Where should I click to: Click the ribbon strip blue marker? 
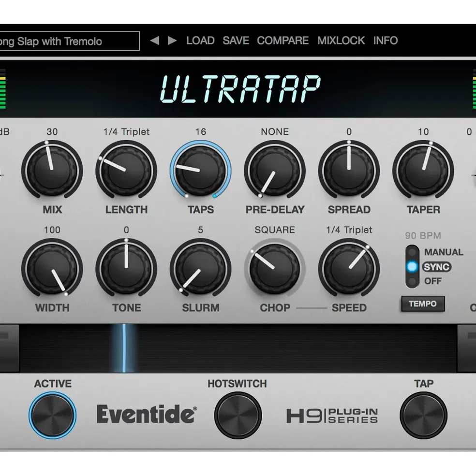[124, 348]
